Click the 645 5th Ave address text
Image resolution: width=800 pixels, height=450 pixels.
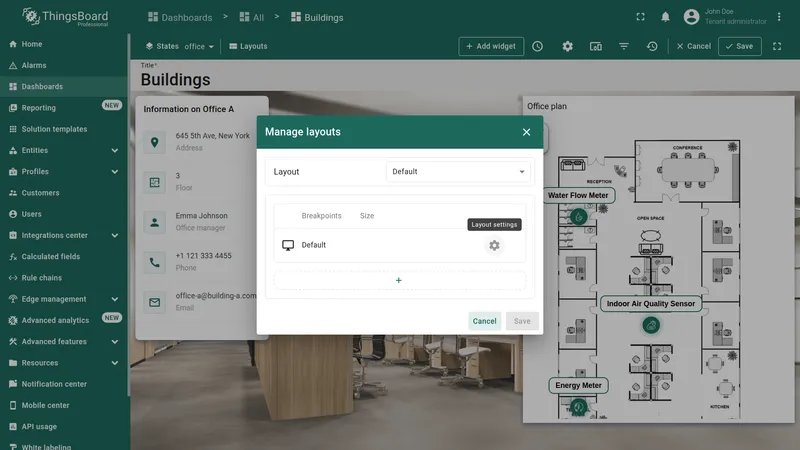pyautogui.click(x=213, y=136)
